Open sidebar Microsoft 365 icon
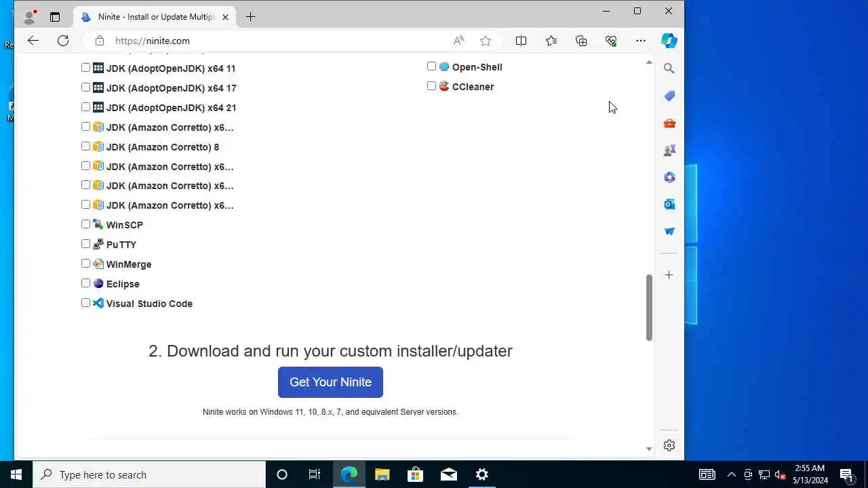The width and height of the screenshot is (868, 488). pyautogui.click(x=669, y=177)
